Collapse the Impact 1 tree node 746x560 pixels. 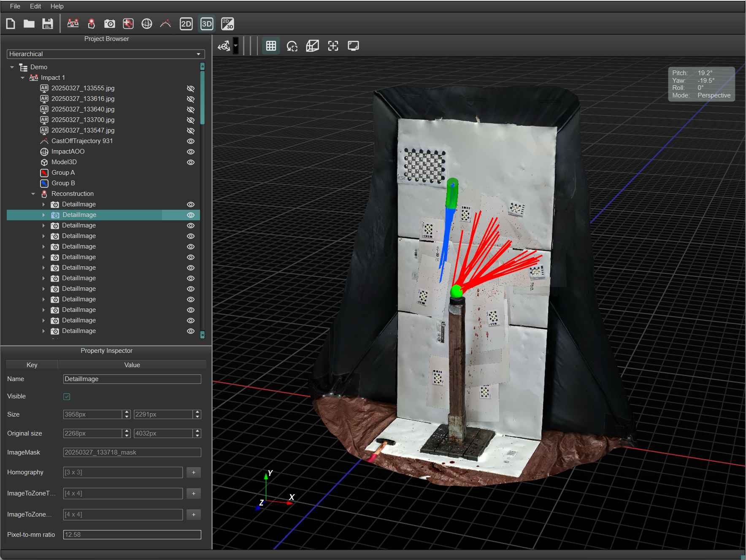[x=23, y=78]
